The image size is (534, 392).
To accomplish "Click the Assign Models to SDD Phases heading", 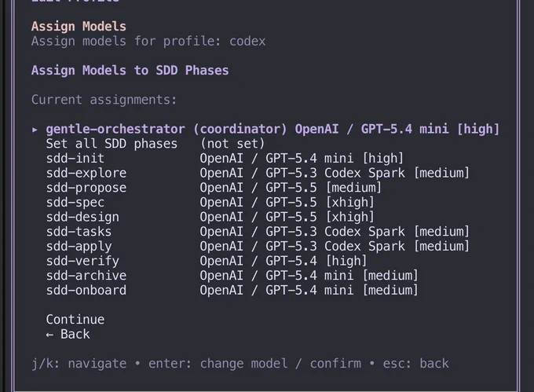I will pyautogui.click(x=130, y=71).
